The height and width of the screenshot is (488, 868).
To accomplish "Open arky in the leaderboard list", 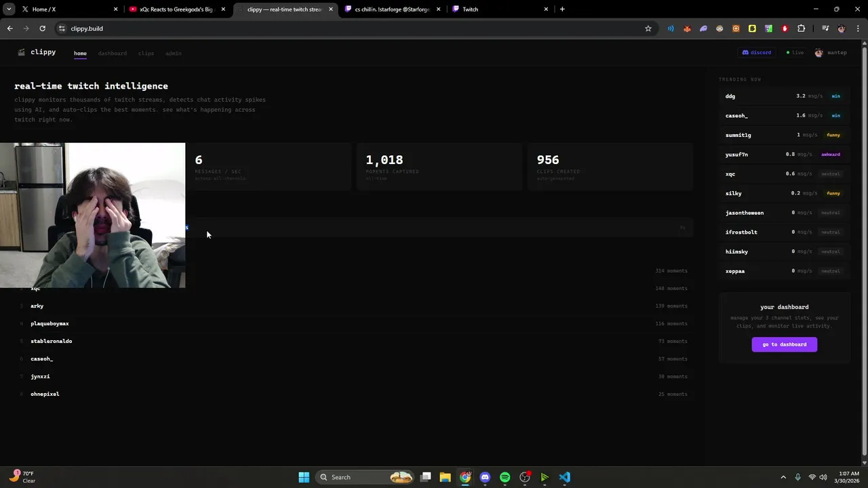I will [353, 306].
